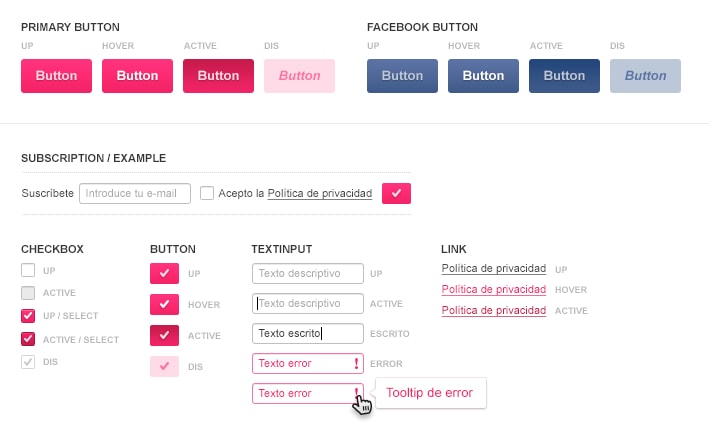The height and width of the screenshot is (431, 709).
Task: Focus the Introduce tu e-mail field
Action: [x=135, y=193]
